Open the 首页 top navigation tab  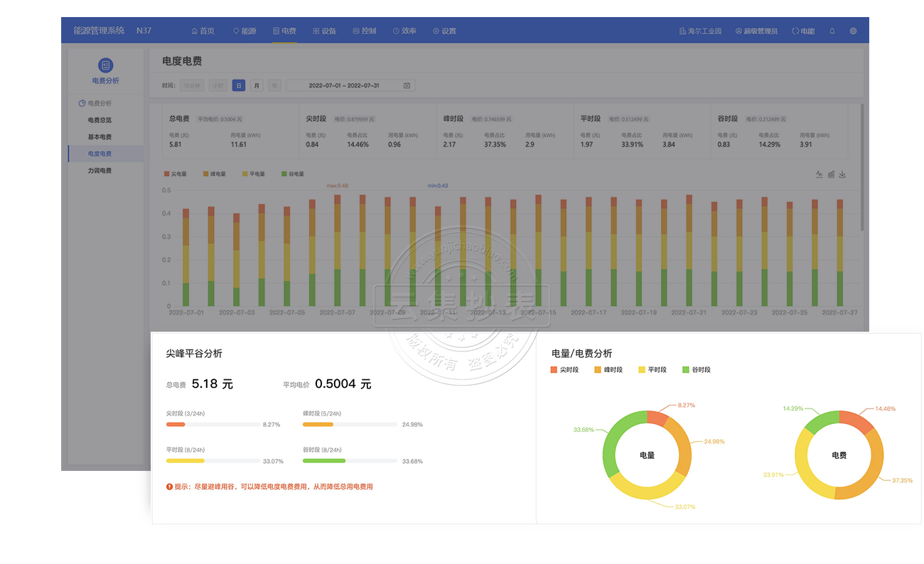[203, 31]
